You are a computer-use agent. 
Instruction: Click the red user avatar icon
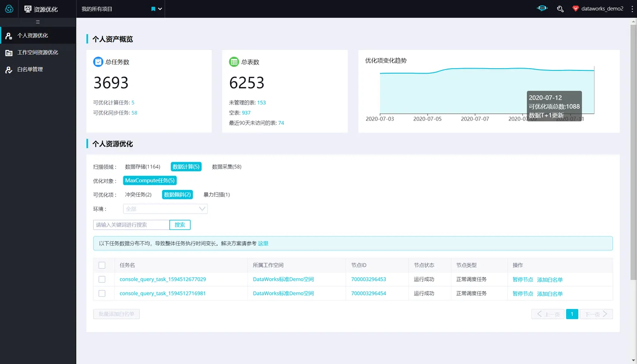[575, 9]
